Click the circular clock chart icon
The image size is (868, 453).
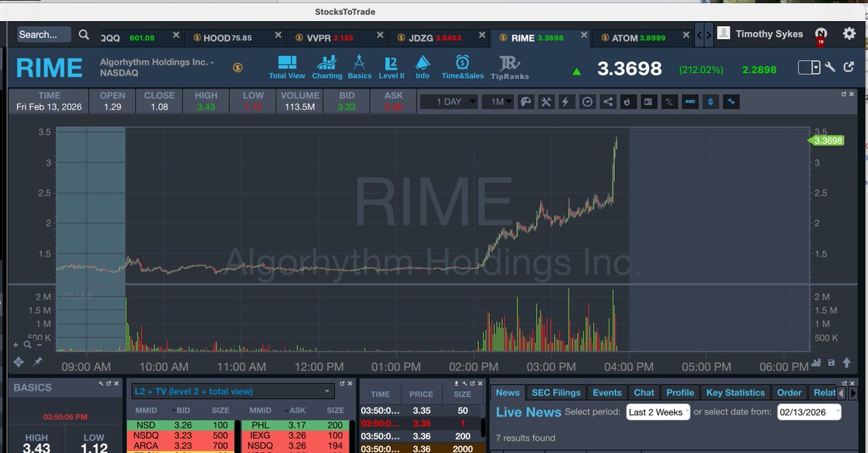pyautogui.click(x=587, y=102)
